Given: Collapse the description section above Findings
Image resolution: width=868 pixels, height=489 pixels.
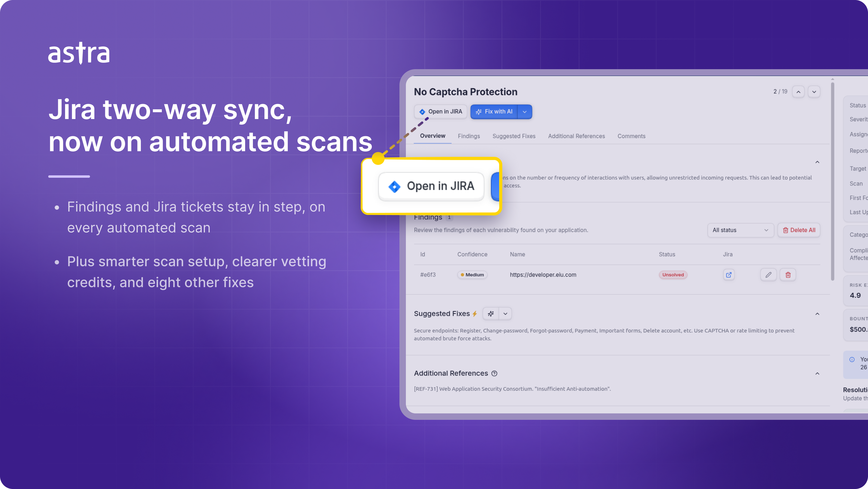Looking at the screenshot, I should coord(817,162).
